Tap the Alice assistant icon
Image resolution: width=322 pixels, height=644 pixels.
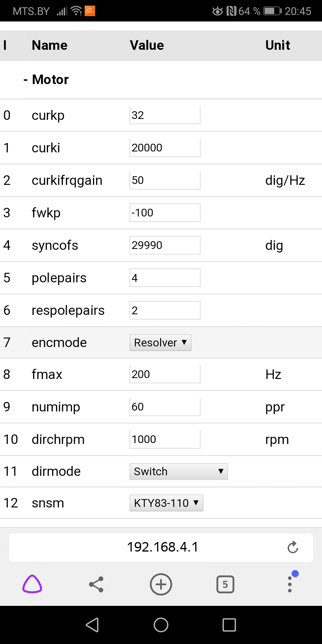[32, 584]
